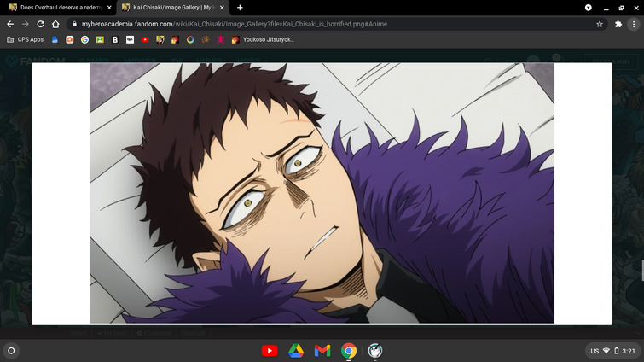The image size is (644, 362).
Task: View site security lock information
Action: coord(74,24)
